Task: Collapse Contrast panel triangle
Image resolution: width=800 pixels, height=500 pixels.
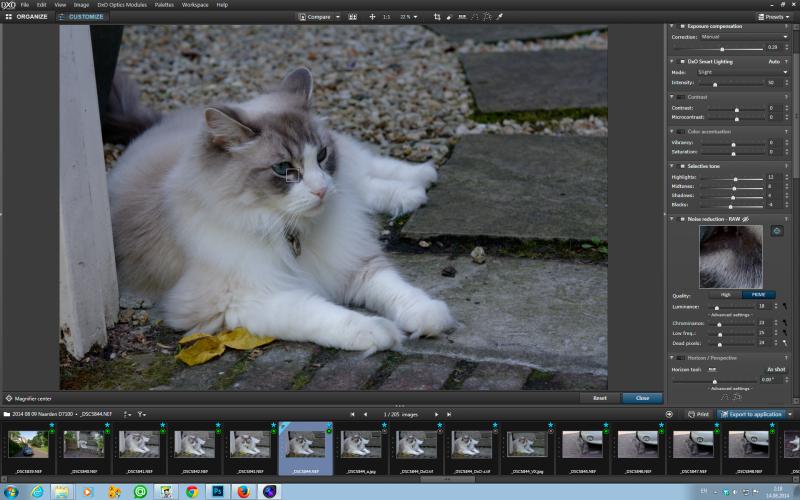Action: pyautogui.click(x=672, y=97)
